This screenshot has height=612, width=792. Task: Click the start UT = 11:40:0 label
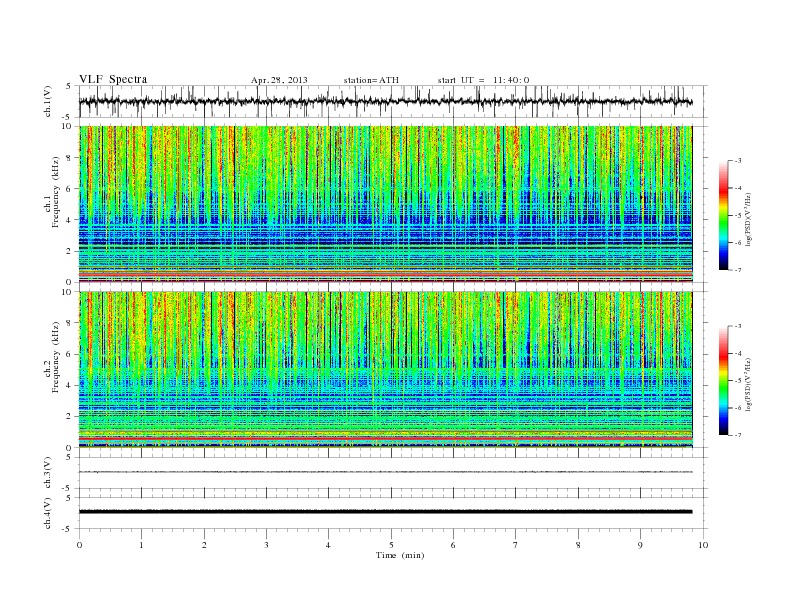point(483,80)
